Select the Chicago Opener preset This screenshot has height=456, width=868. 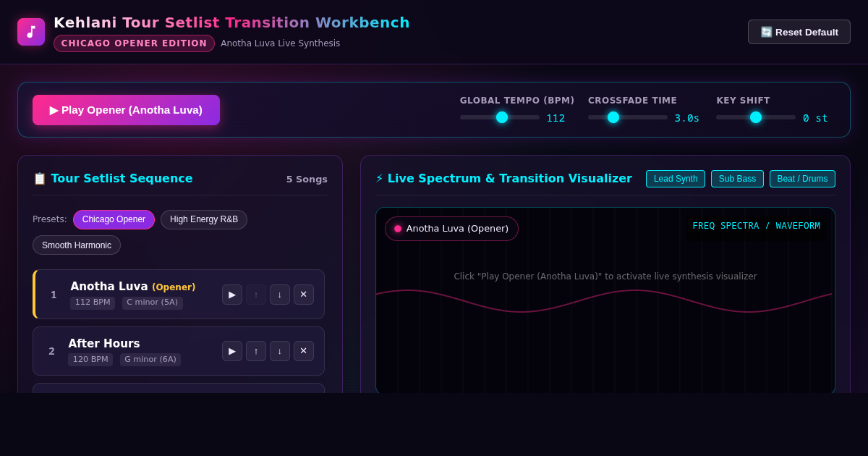coord(114,219)
